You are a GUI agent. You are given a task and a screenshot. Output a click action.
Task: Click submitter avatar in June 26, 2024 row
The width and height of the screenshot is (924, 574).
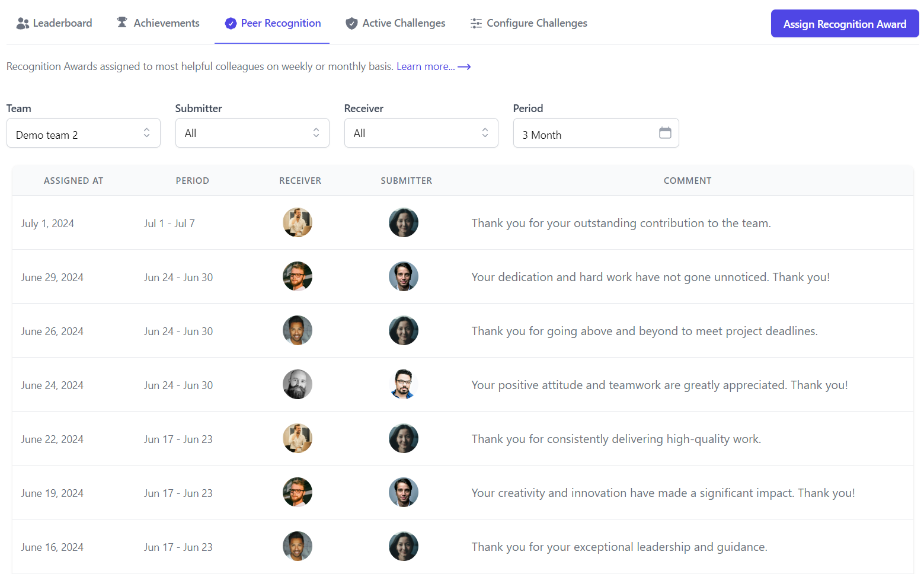pos(404,330)
